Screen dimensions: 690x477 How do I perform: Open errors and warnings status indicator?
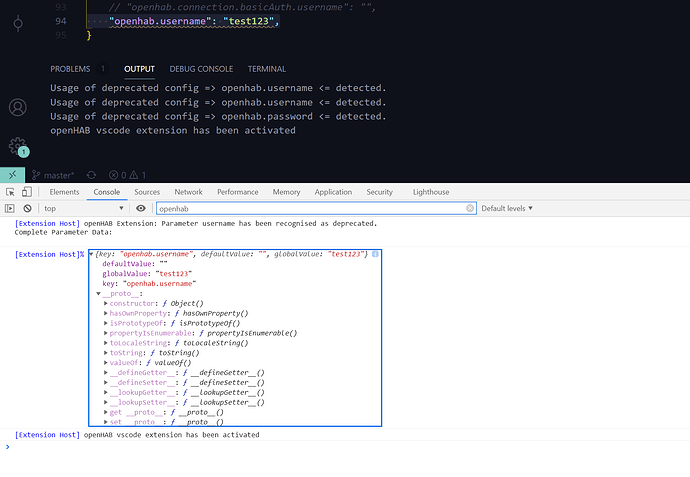coord(122,175)
